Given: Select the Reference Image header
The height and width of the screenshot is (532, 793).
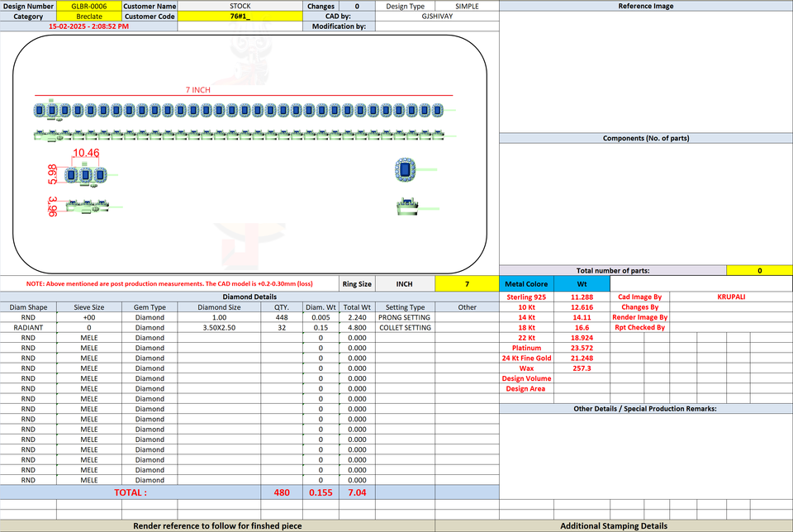Looking at the screenshot, I should [646, 6].
